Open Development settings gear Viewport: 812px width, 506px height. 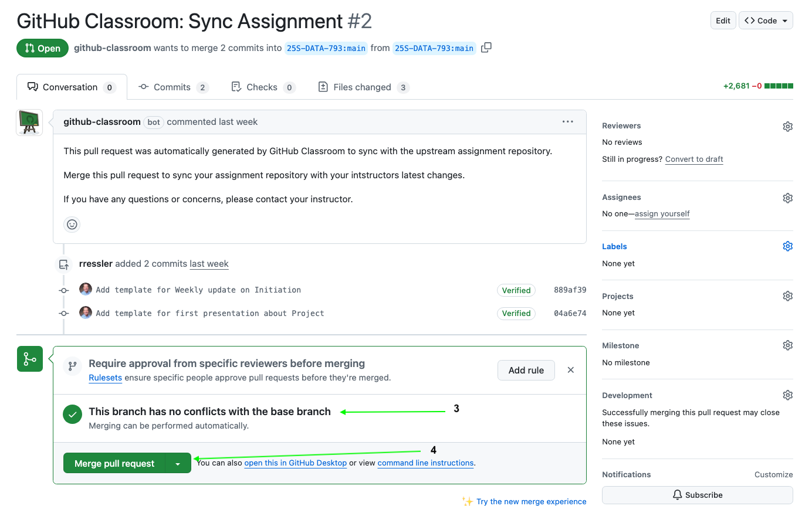click(x=788, y=395)
